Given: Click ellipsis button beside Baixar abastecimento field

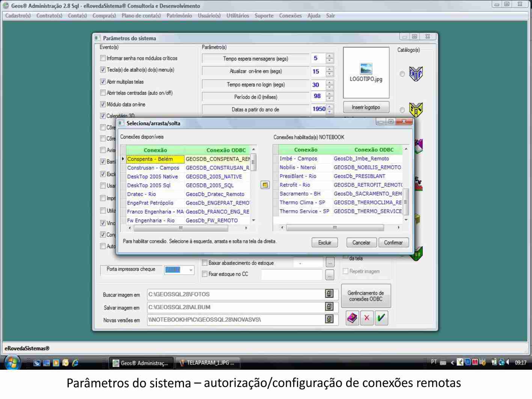Looking at the screenshot, I should point(330,263).
